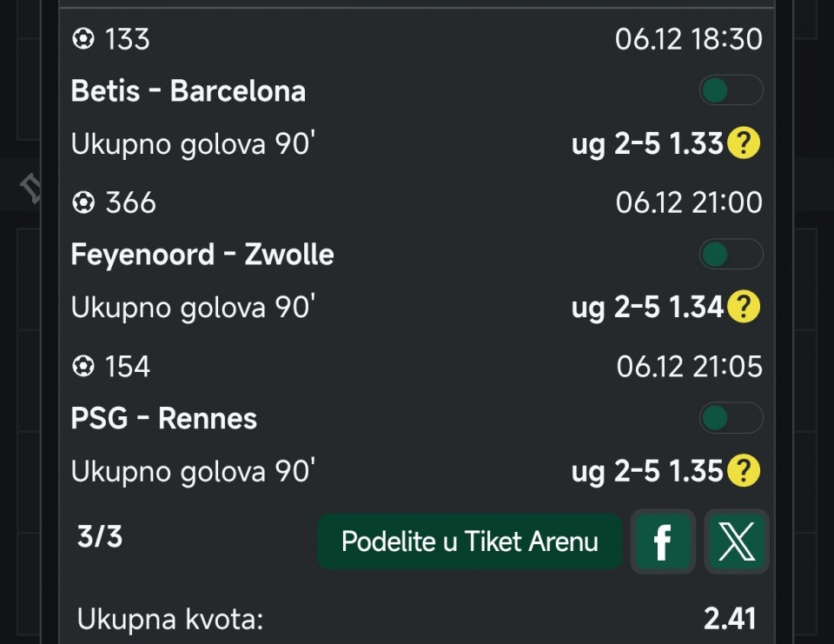Toggle the Betis - Barcelona switch
Viewport: 834px width, 644px height.
tap(731, 90)
